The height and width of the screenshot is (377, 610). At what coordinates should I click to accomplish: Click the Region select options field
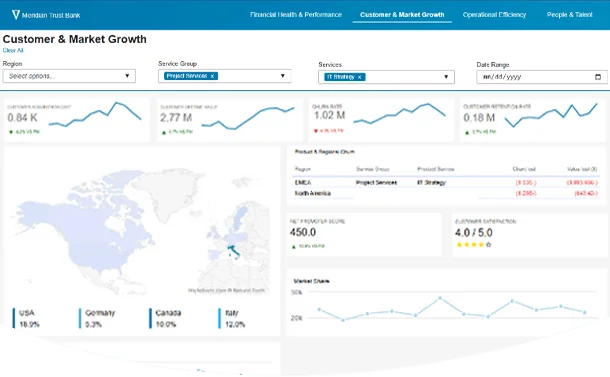pyautogui.click(x=69, y=76)
